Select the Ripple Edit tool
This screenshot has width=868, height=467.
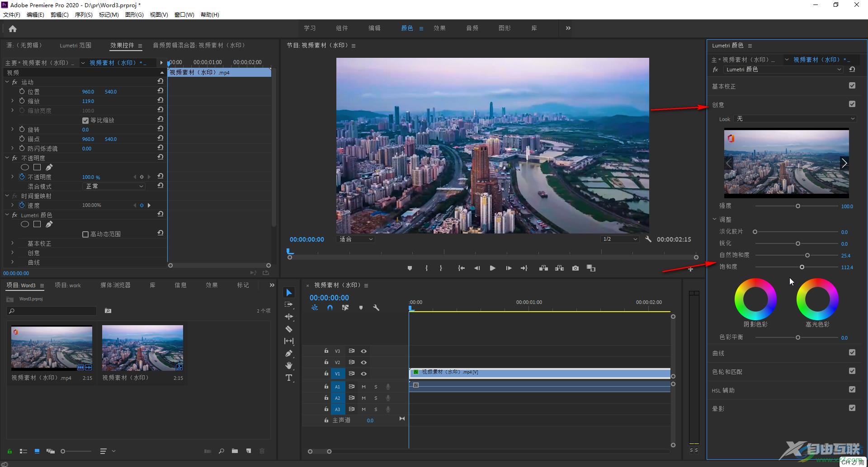(289, 317)
